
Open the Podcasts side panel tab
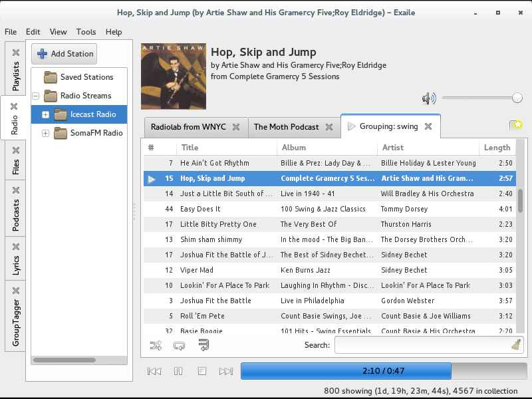15,208
